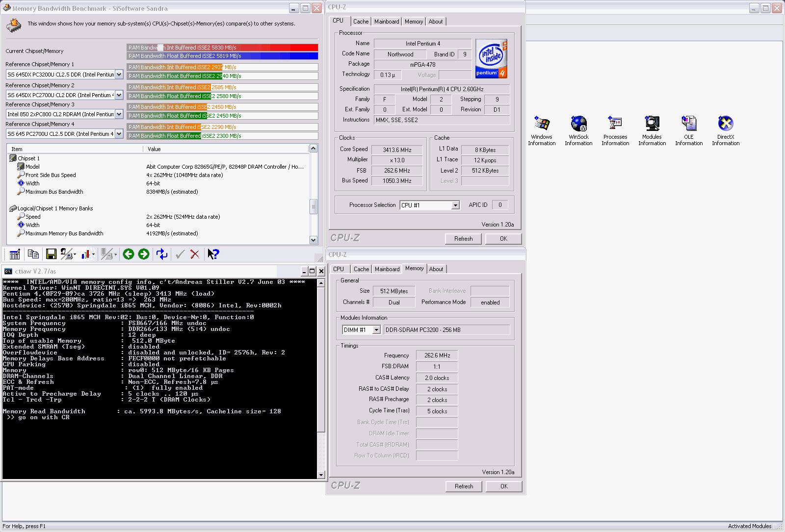Image resolution: width=785 pixels, height=532 pixels.
Task: Open the Processor Selection CPU #1 dropdown
Action: tap(455, 205)
